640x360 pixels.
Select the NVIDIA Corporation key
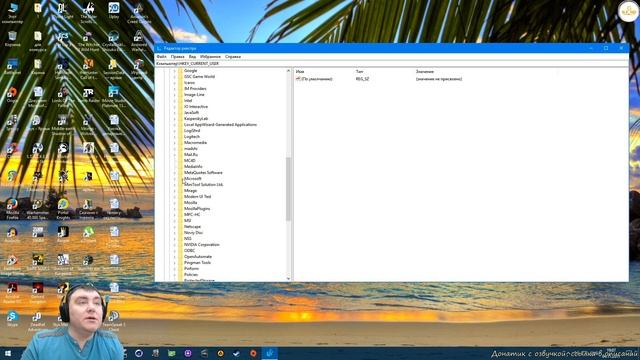202,244
